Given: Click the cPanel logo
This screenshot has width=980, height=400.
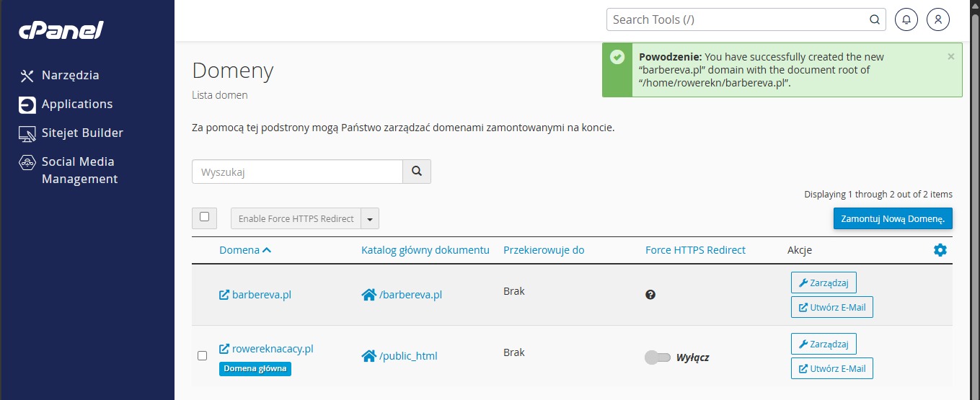Looking at the screenshot, I should [x=61, y=30].
